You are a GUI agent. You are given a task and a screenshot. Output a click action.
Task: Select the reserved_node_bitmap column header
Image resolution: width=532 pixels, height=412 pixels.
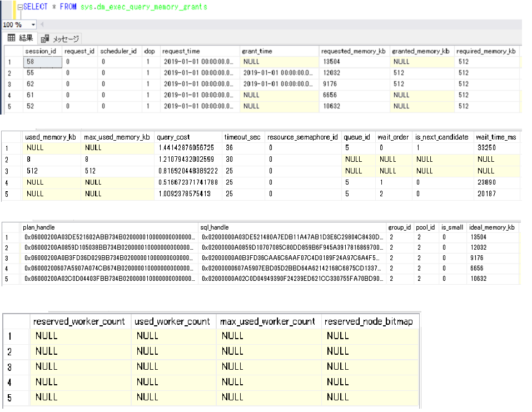(370, 321)
